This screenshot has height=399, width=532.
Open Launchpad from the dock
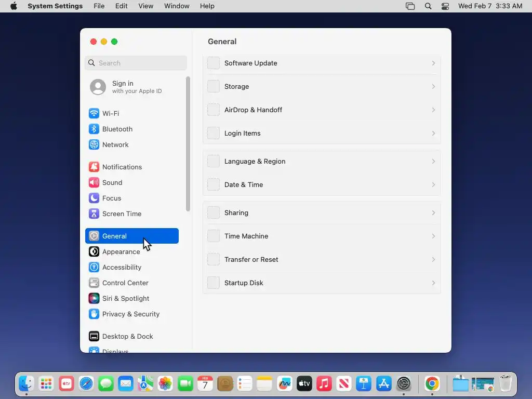(46, 384)
